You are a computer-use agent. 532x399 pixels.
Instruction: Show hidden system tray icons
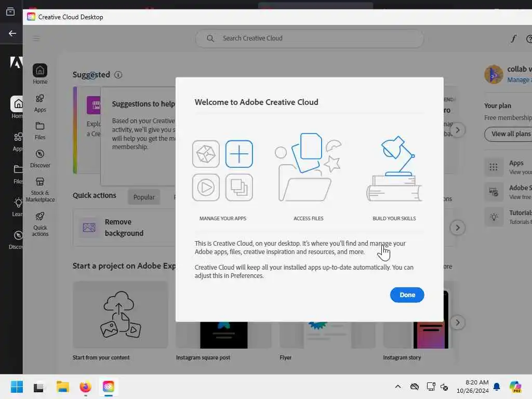point(397,387)
